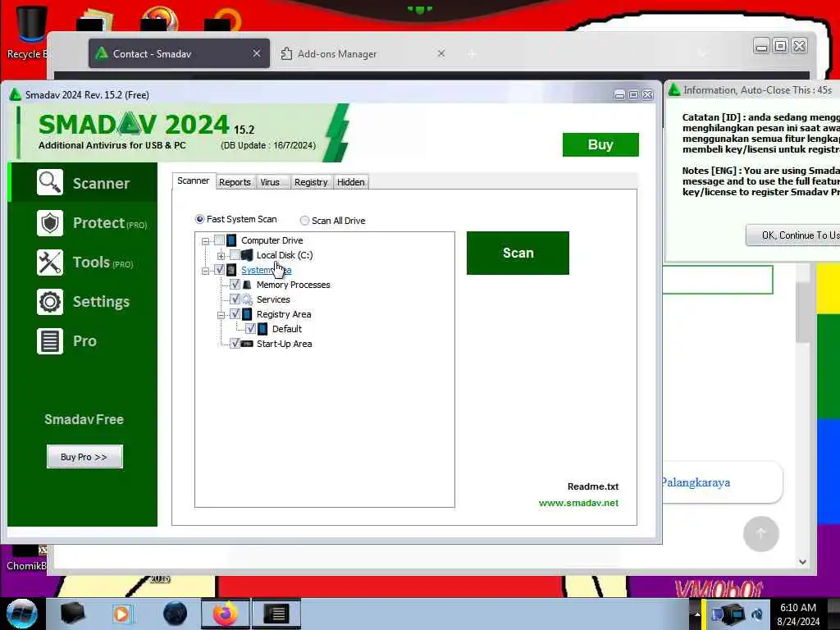Open the Tools wrench icon in sidebar
The width and height of the screenshot is (840, 630).
click(50, 262)
